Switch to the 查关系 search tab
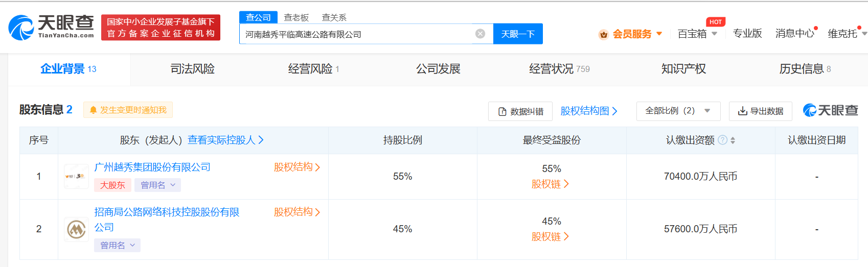This screenshot has height=267, width=868. coord(334,17)
